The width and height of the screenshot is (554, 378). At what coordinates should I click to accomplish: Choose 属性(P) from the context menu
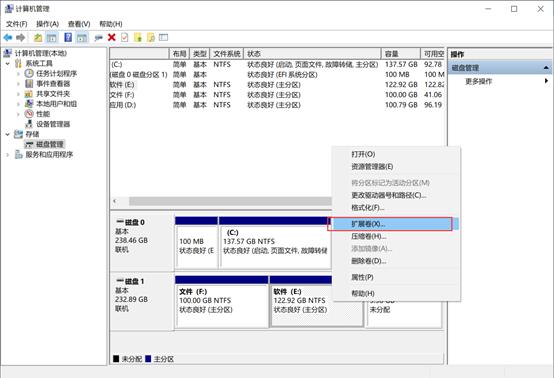(x=396, y=277)
